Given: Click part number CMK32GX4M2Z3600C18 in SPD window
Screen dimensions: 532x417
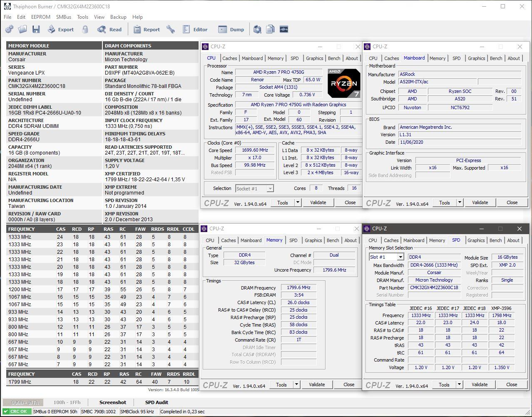Looking at the screenshot, I should tap(434, 287).
